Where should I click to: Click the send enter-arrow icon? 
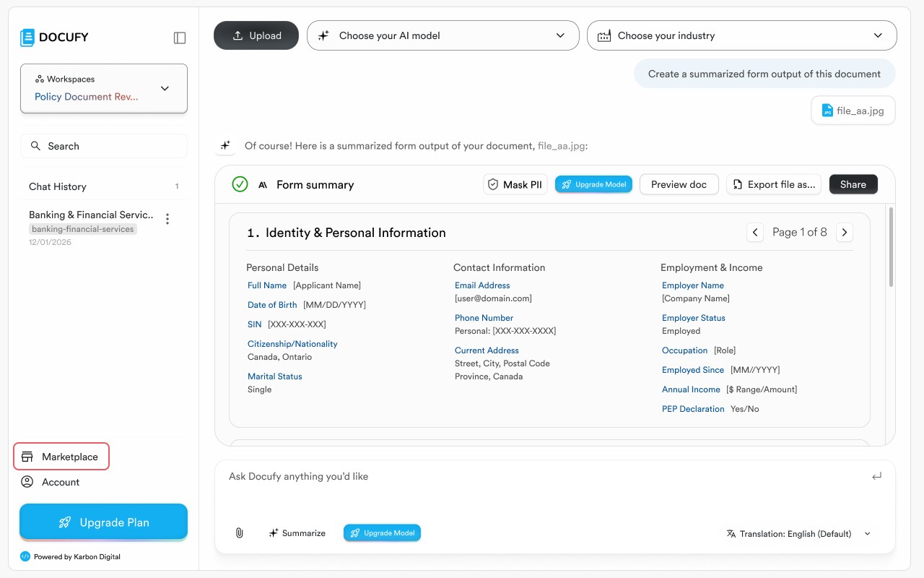point(876,477)
